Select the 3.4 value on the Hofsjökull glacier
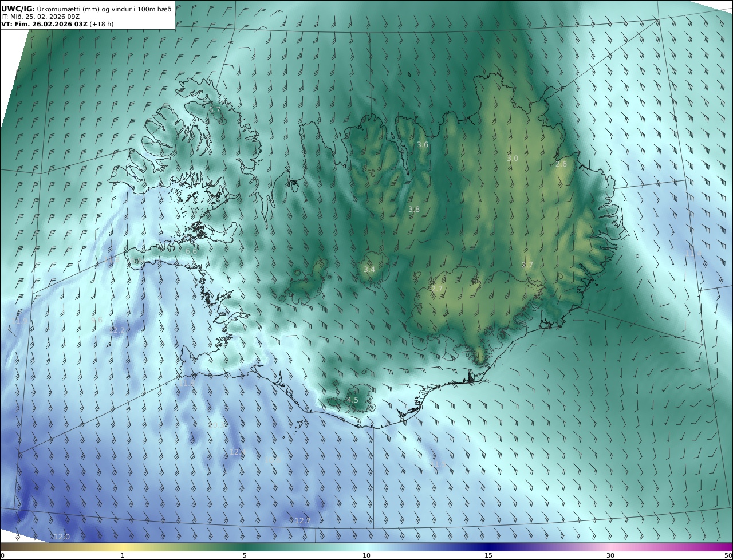Image resolution: width=733 pixels, height=560 pixels. [x=369, y=269]
